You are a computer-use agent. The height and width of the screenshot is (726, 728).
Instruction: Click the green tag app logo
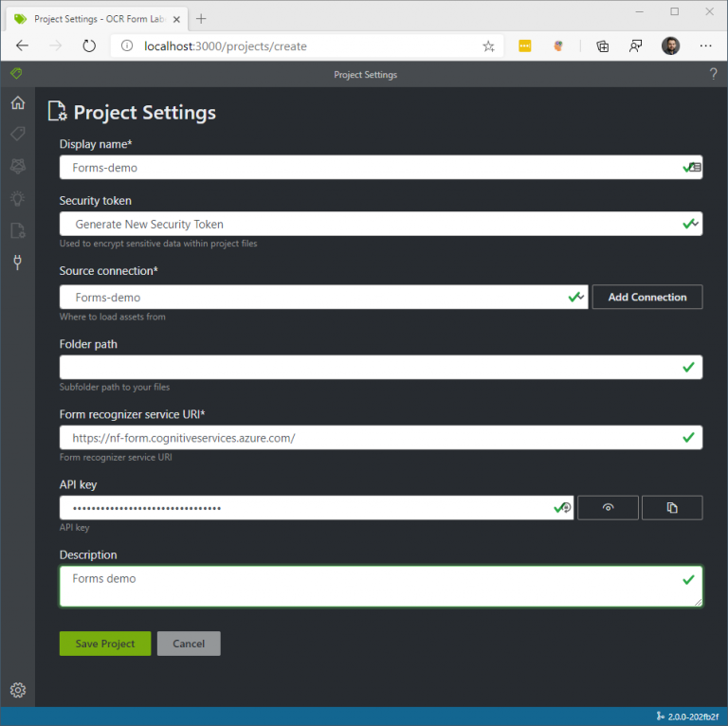point(16,74)
